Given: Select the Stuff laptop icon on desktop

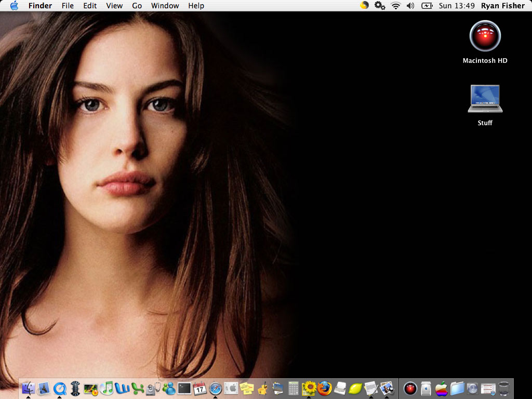Looking at the screenshot, I should [485, 99].
